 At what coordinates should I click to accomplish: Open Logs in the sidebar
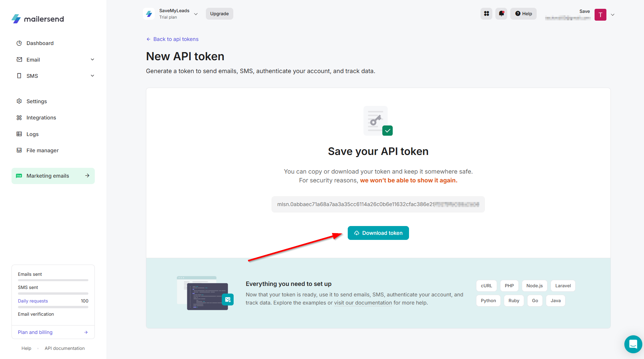point(33,134)
